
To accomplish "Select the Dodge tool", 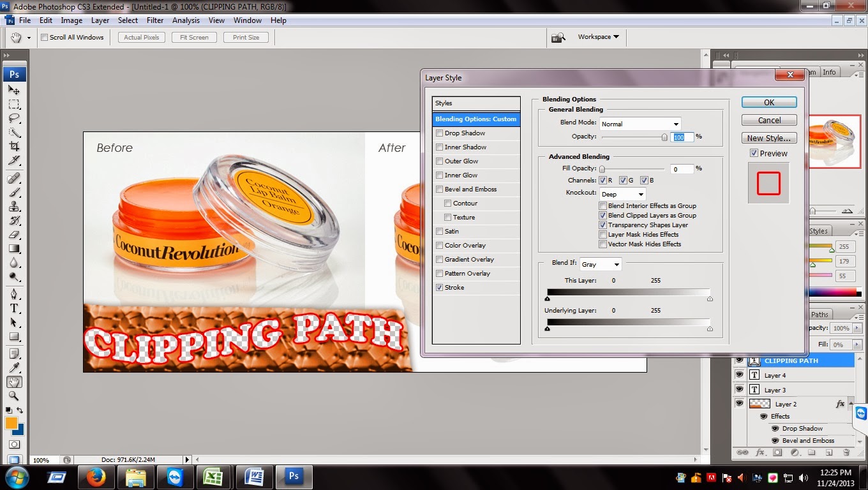I will coord(14,276).
